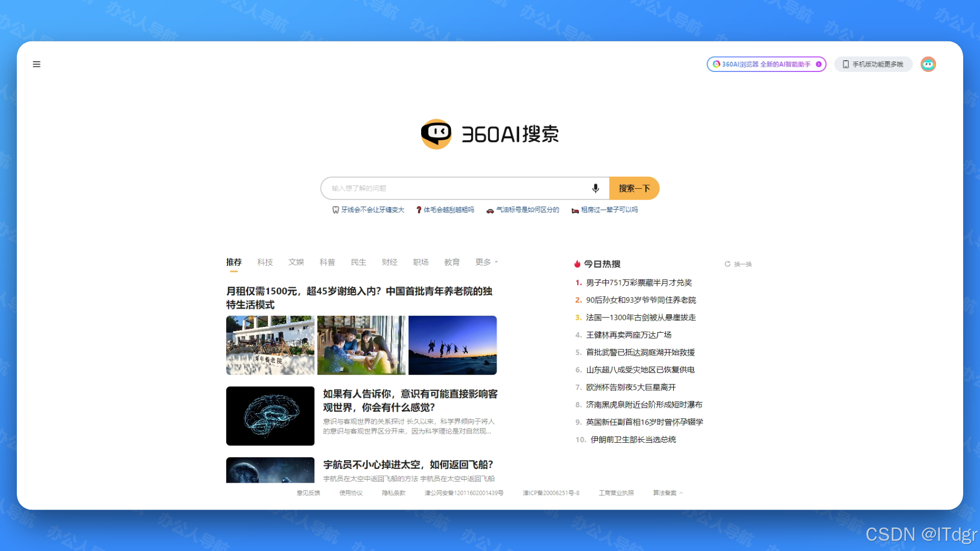
Task: Click suggestion 体毛会越刮越粗吗
Action: coord(445,210)
